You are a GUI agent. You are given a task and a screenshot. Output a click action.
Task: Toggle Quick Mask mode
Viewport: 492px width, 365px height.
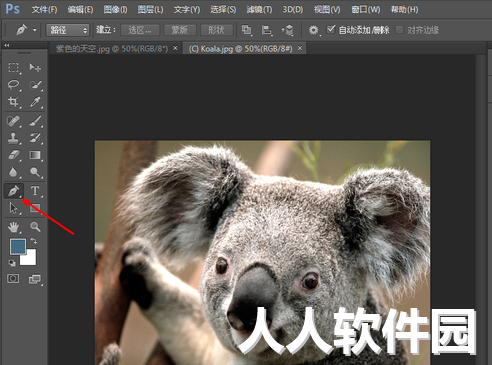(x=13, y=278)
